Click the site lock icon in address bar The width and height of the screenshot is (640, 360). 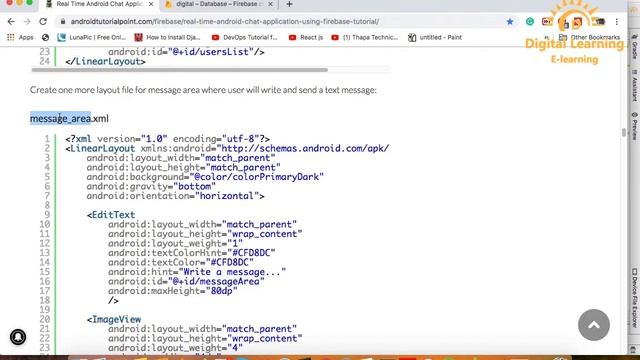coord(62,22)
